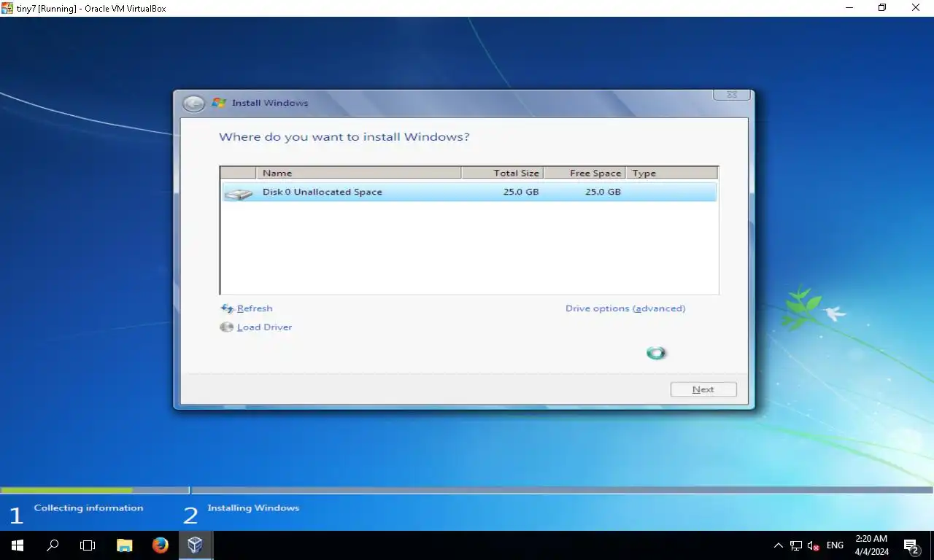The image size is (934, 560).
Task: Click the Total Size column header
Action: point(503,173)
